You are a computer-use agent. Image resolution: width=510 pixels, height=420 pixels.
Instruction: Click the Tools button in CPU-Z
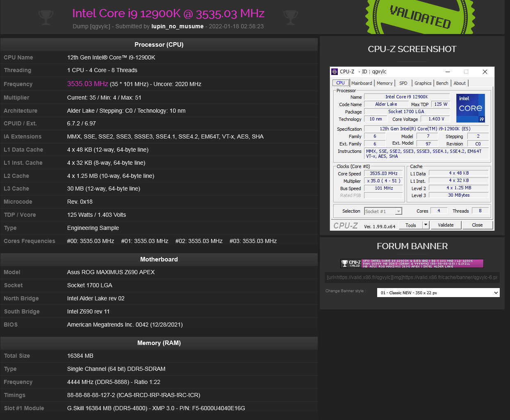(x=411, y=225)
